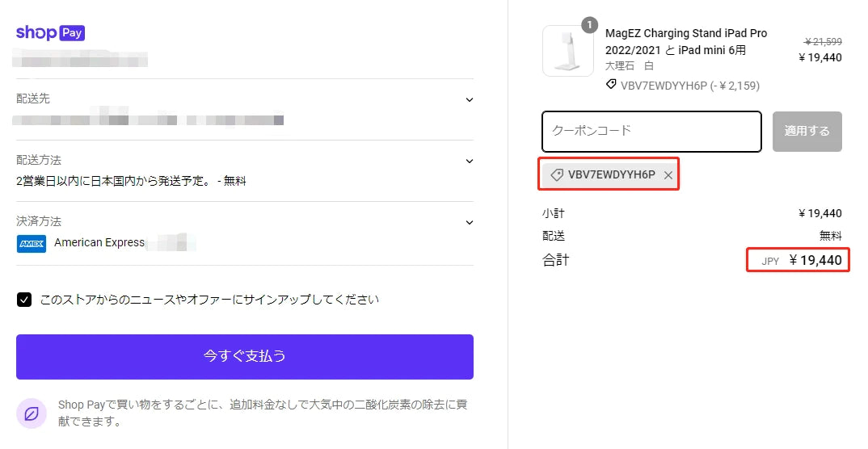Focus the クーポンコード coupon code input field
868x449 pixels.
click(651, 132)
